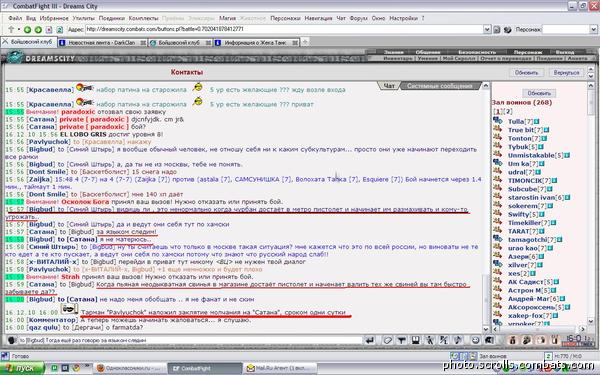The width and height of the screenshot is (600, 375).
Task: Click Обновить in the user list panel
Action: [x=539, y=93]
